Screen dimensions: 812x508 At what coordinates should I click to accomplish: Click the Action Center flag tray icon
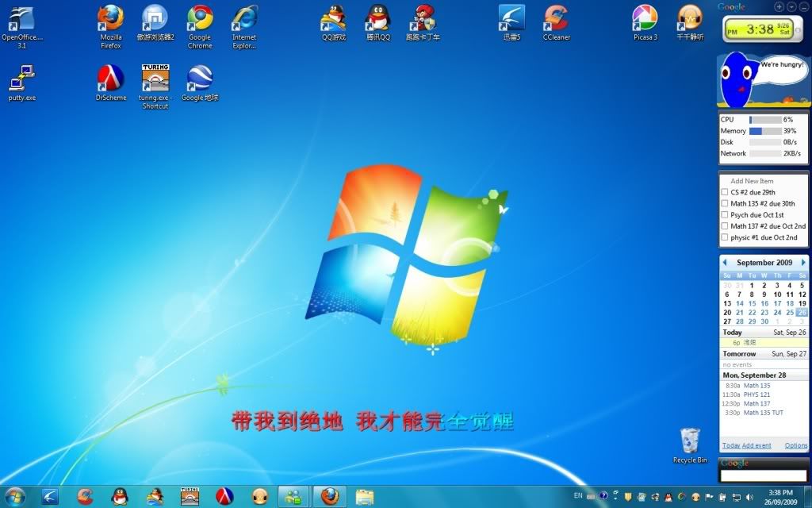point(709,497)
